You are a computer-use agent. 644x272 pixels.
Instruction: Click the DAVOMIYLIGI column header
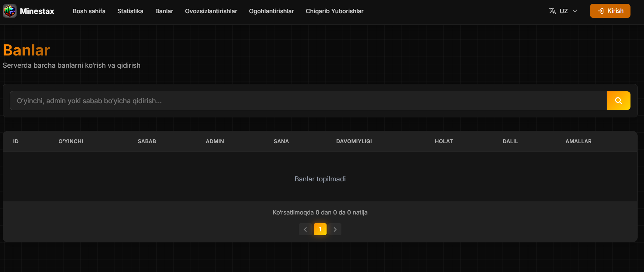(354, 141)
